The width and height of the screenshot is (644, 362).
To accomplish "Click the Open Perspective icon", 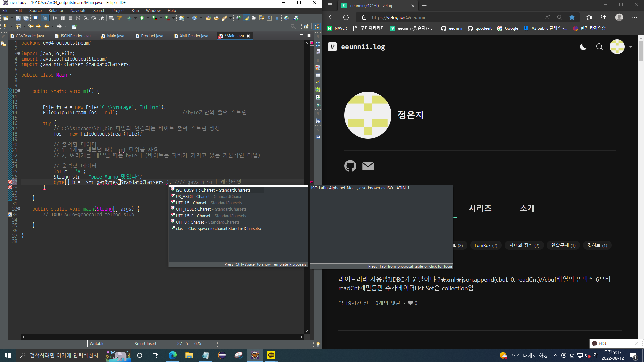I will click(306, 26).
